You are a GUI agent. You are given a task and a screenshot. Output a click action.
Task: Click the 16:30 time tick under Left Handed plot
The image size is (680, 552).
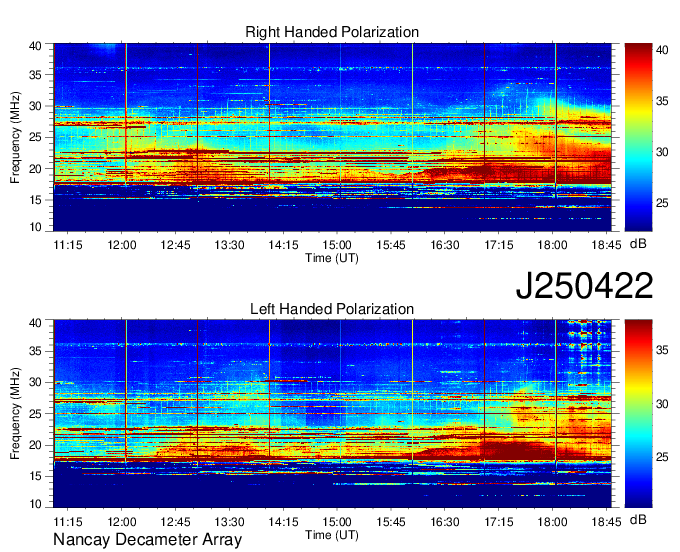pyautogui.click(x=445, y=521)
